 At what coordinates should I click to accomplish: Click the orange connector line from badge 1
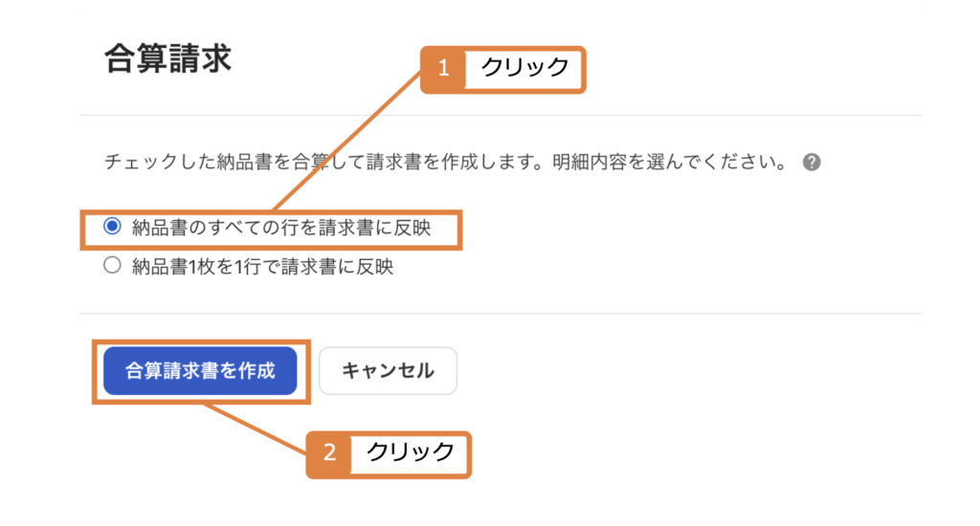point(348,142)
